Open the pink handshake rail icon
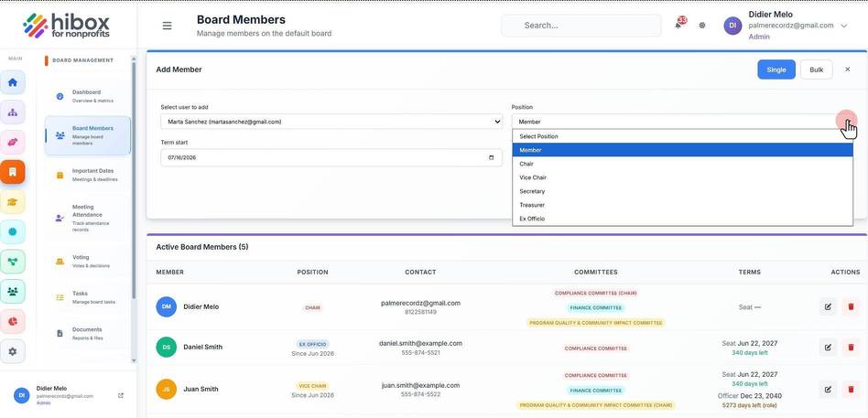The height and width of the screenshot is (418, 868). tap(13, 142)
